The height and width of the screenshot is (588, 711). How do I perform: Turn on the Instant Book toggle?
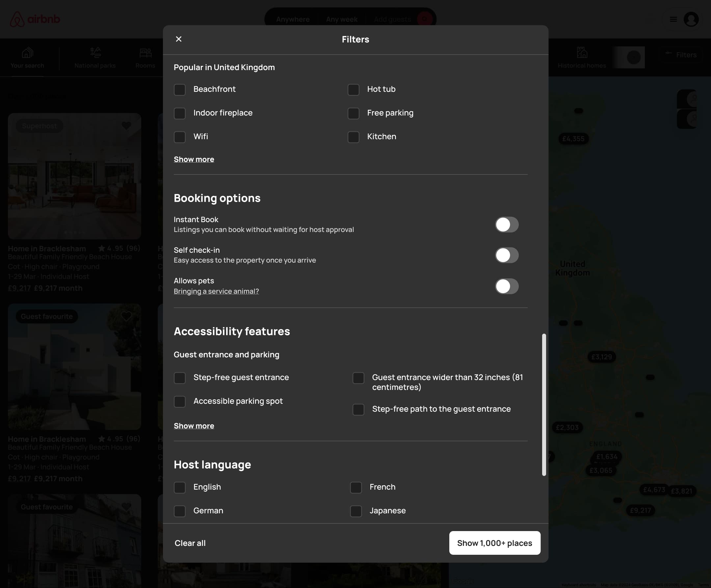tap(507, 224)
